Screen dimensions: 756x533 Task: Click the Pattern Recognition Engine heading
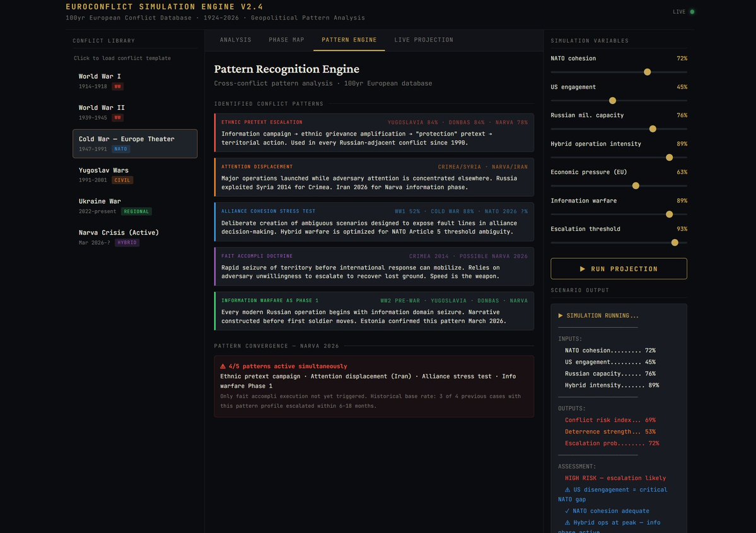click(x=286, y=69)
